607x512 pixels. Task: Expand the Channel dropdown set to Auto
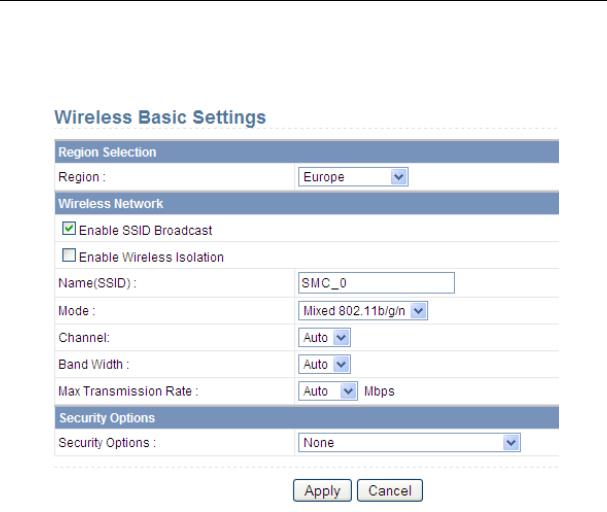pos(325,338)
